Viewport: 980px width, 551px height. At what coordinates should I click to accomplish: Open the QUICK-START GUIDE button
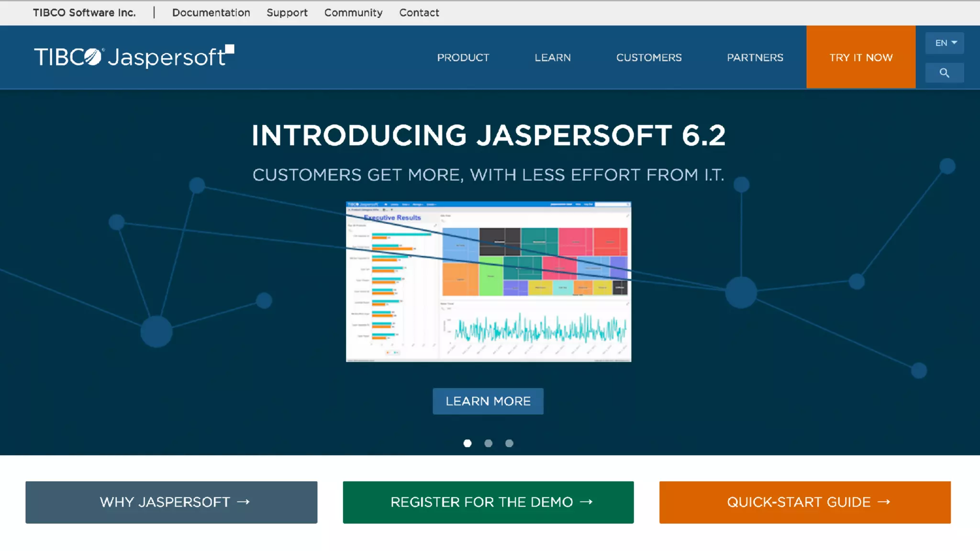[804, 502]
